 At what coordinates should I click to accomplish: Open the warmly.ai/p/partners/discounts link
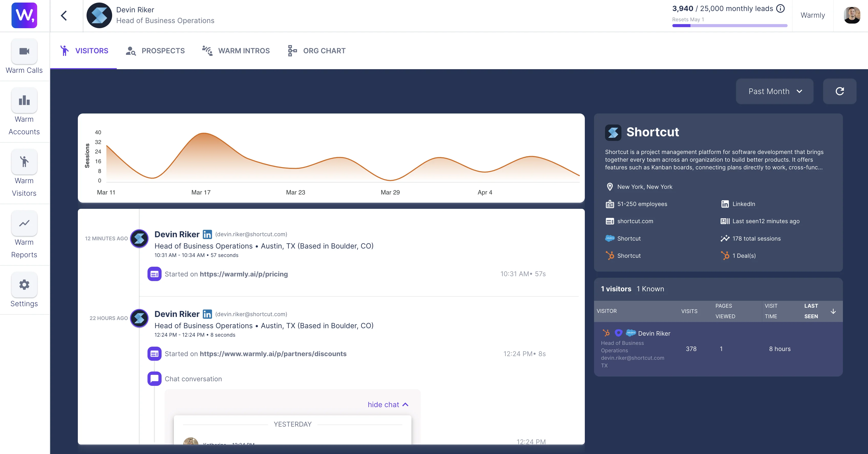(x=273, y=354)
